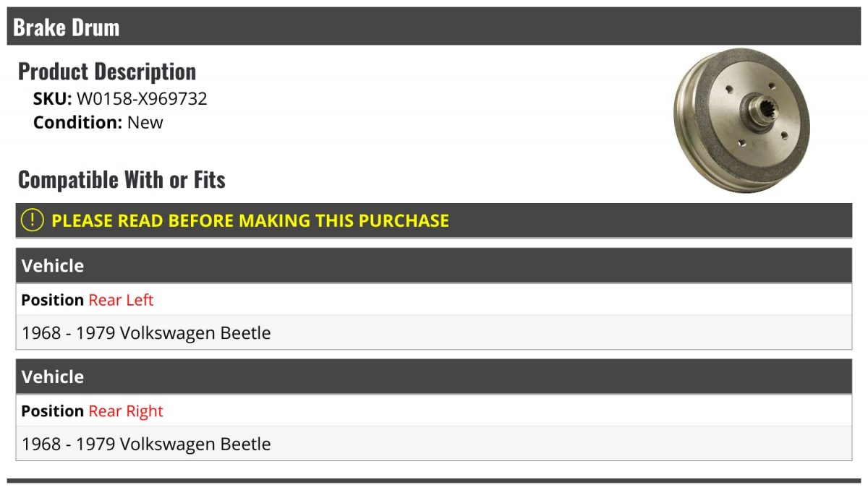Click the Product Description heading
This screenshot has height=490, width=868.
coord(107,72)
